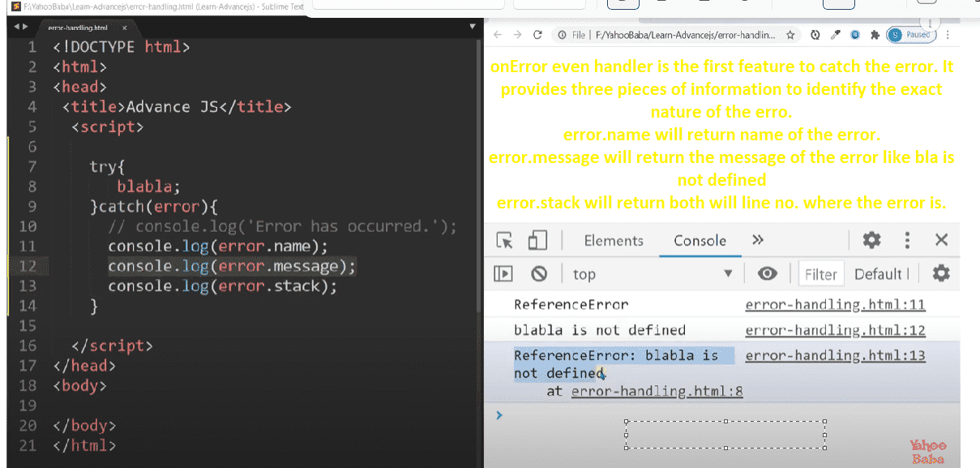The width and height of the screenshot is (980, 468).
Task: Expand more DevTools tabs with chevron
Action: tap(758, 240)
